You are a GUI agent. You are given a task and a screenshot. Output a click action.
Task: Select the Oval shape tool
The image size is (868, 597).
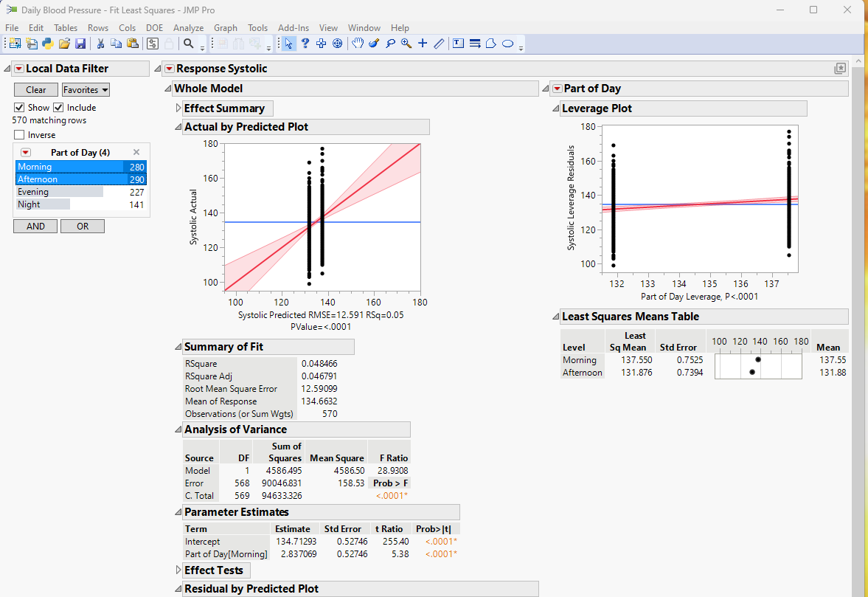pos(508,43)
